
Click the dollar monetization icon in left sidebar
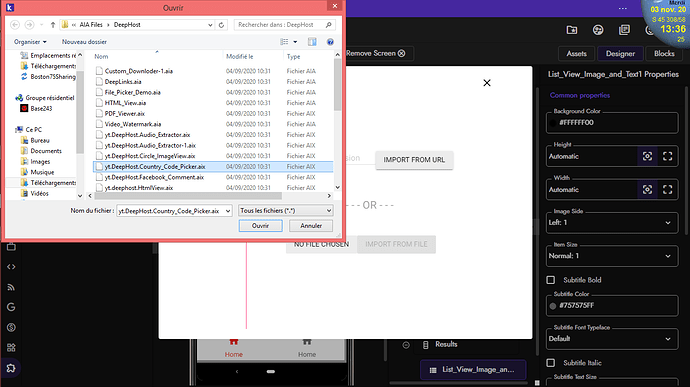(11, 327)
